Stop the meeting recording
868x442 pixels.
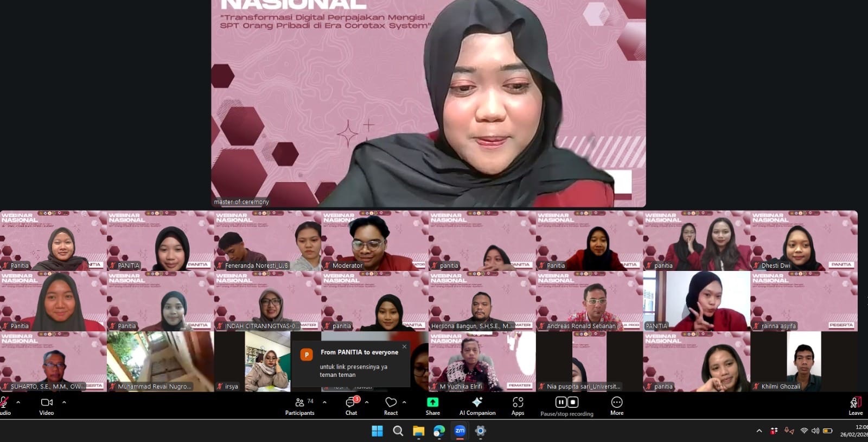click(x=573, y=402)
